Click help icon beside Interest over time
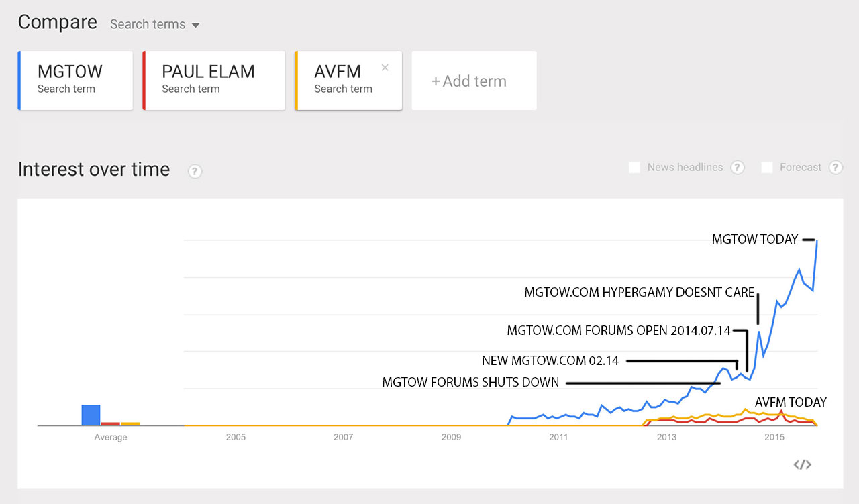The height and width of the screenshot is (504, 859). 195,171
